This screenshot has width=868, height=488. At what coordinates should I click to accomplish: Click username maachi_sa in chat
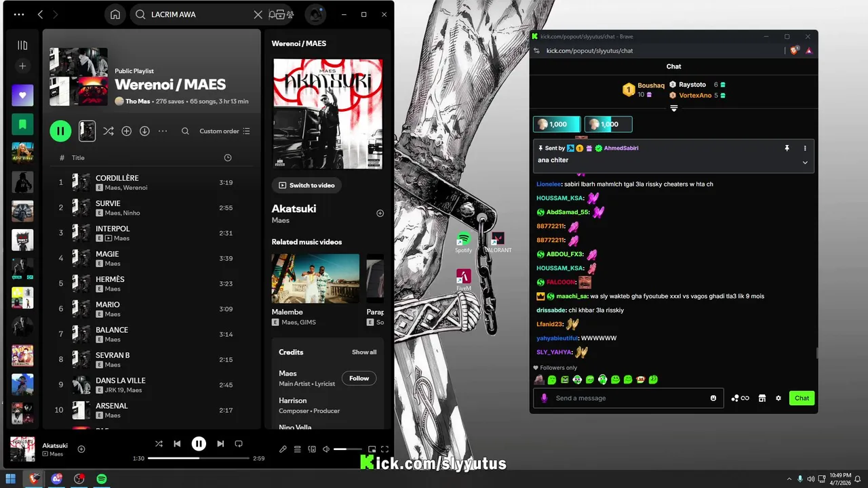coord(572,296)
